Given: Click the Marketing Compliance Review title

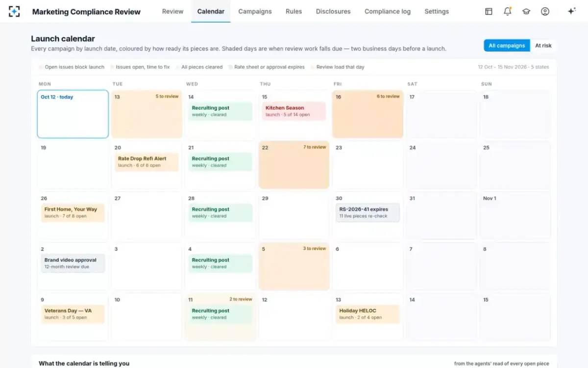Looking at the screenshot, I should click(86, 12).
